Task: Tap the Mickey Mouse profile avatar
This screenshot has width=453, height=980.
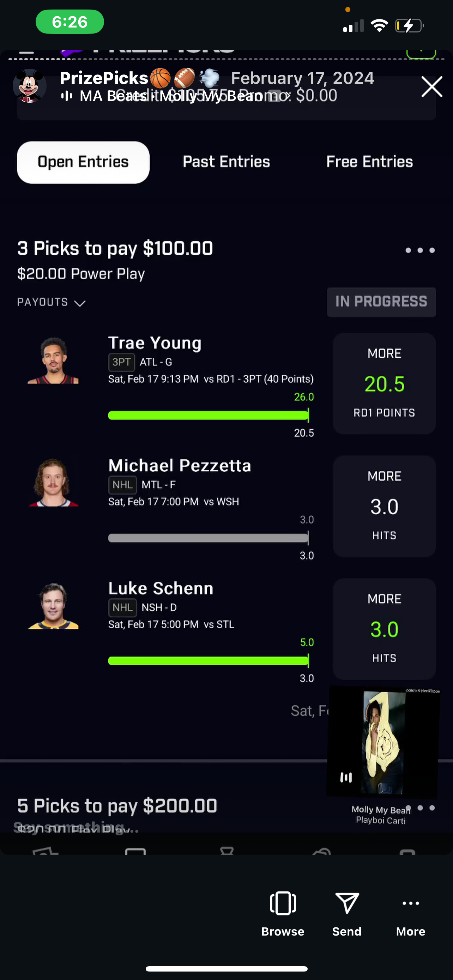Action: pyautogui.click(x=30, y=86)
